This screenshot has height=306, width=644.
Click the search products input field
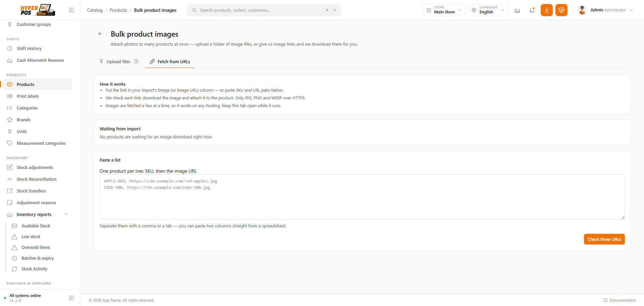click(x=264, y=10)
